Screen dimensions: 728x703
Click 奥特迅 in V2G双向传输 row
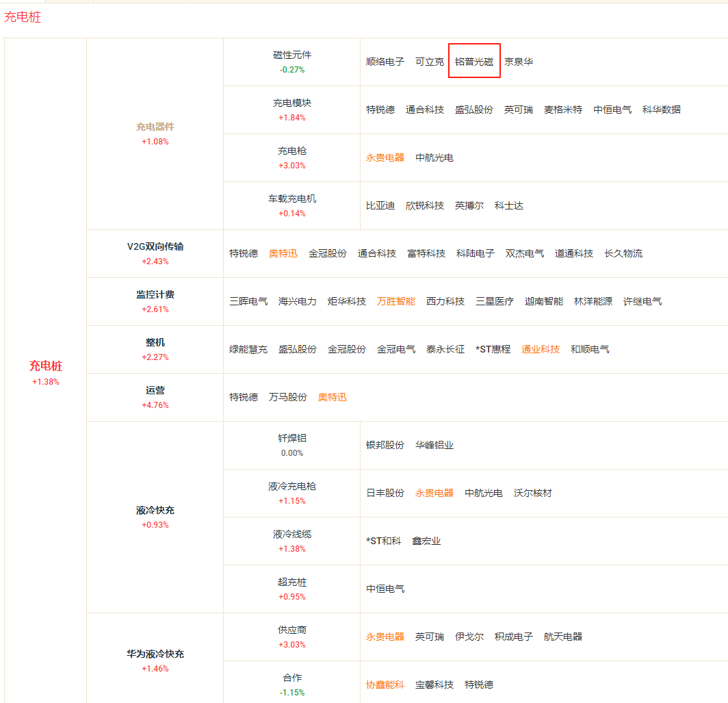[283, 253]
